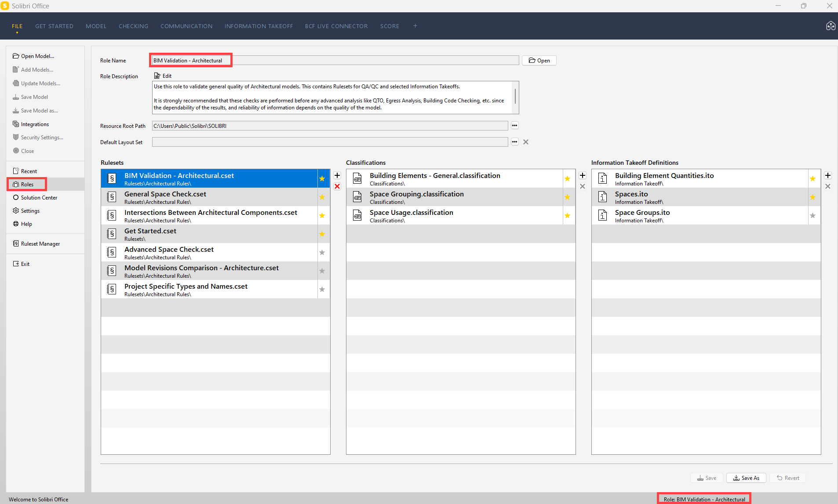Remove an Information Takeoff definition with the X icon
The height and width of the screenshot is (504, 838).
(828, 186)
